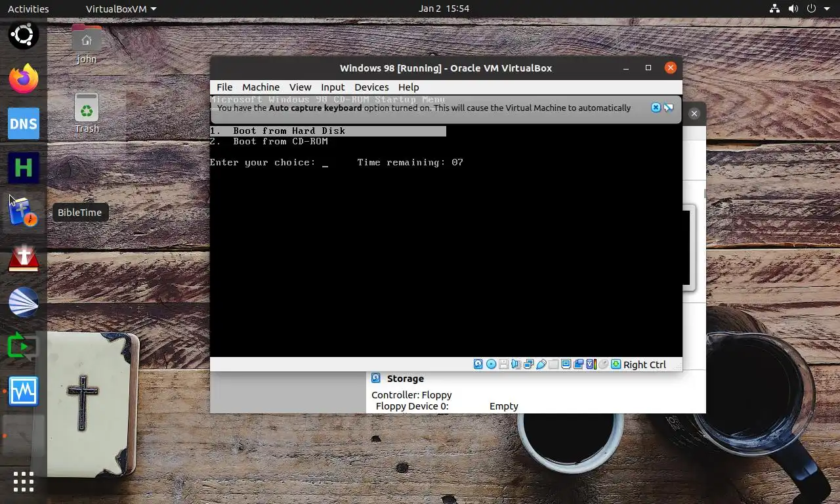Close the dark panel behind the VM window
Screen dimensions: 840x504
694,114
